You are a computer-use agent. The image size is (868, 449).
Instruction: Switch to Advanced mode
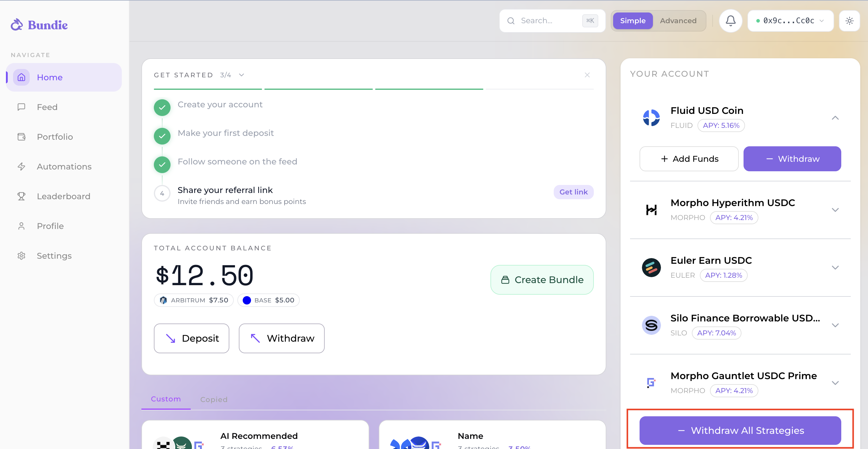(678, 21)
